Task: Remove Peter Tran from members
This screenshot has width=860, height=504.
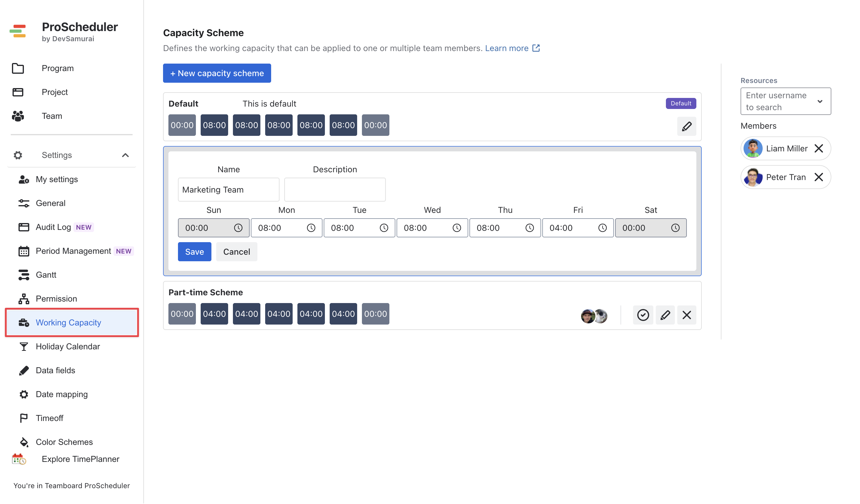Action: pyautogui.click(x=818, y=177)
